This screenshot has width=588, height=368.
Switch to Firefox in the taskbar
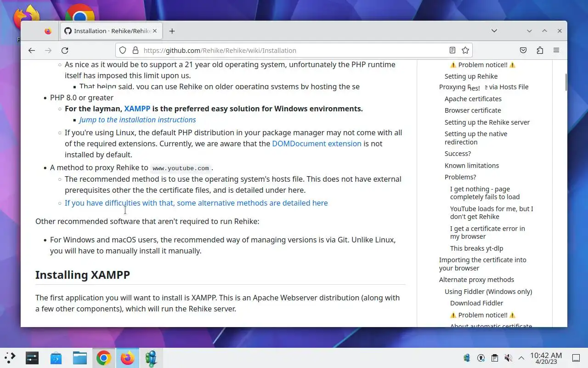click(x=127, y=358)
